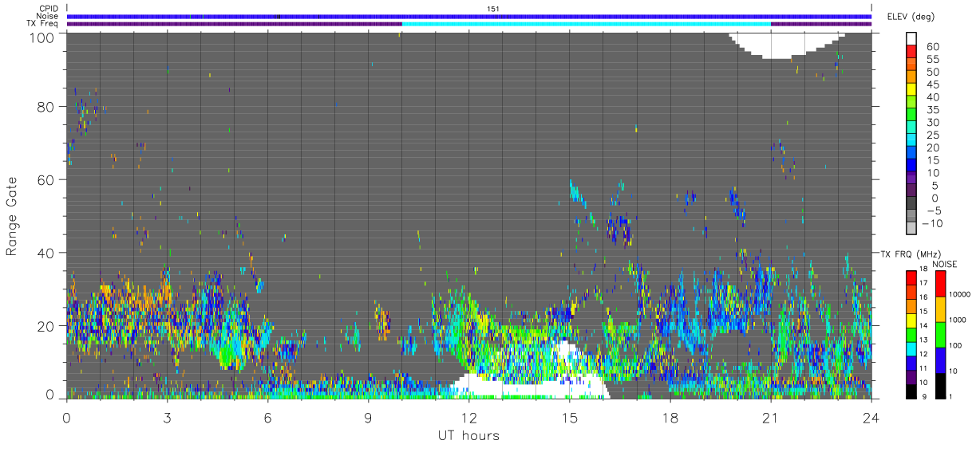Click the ELEV colorbar value '35'

(x=932, y=109)
